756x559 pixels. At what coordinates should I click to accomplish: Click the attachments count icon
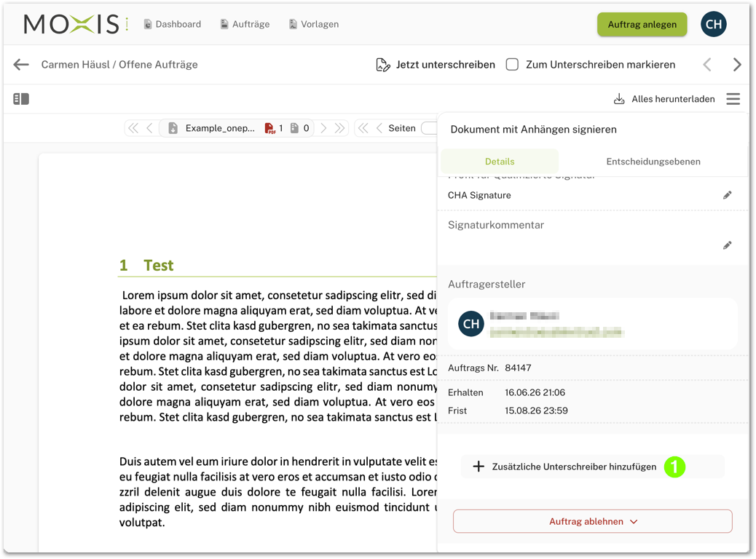pos(294,128)
